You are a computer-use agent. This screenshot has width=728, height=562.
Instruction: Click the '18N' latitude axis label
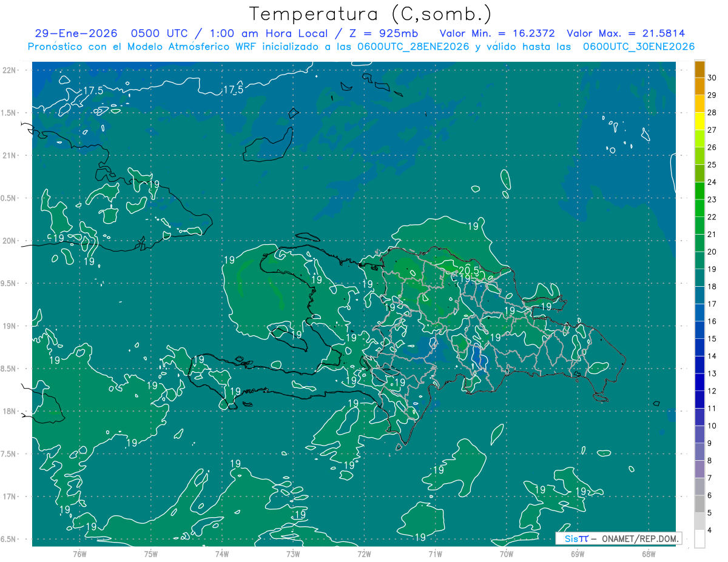click(10, 412)
